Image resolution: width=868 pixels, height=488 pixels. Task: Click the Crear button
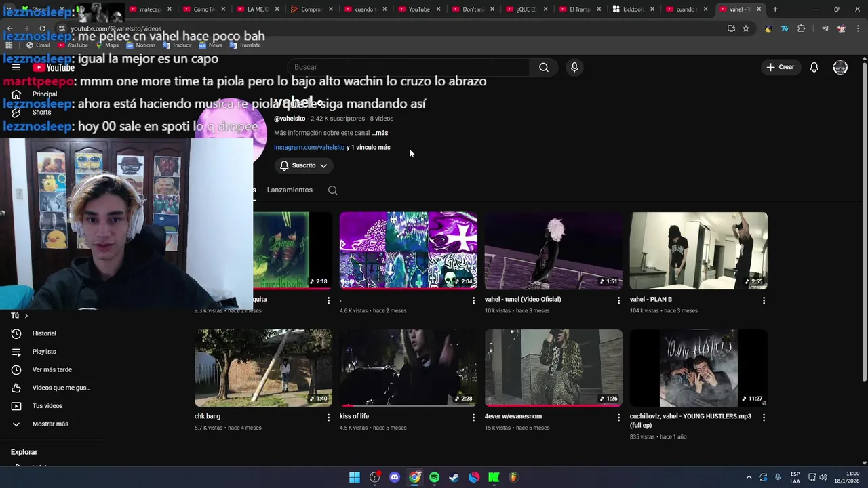tap(780, 67)
